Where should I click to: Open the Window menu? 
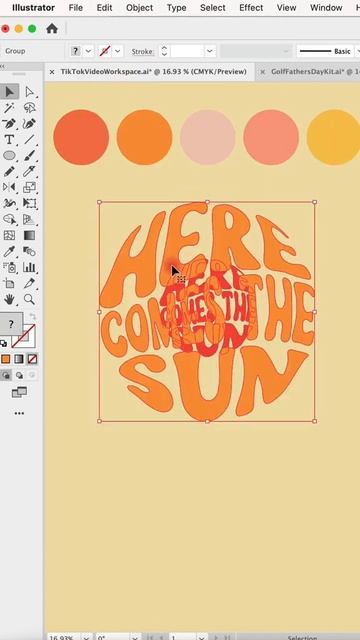(x=326, y=8)
